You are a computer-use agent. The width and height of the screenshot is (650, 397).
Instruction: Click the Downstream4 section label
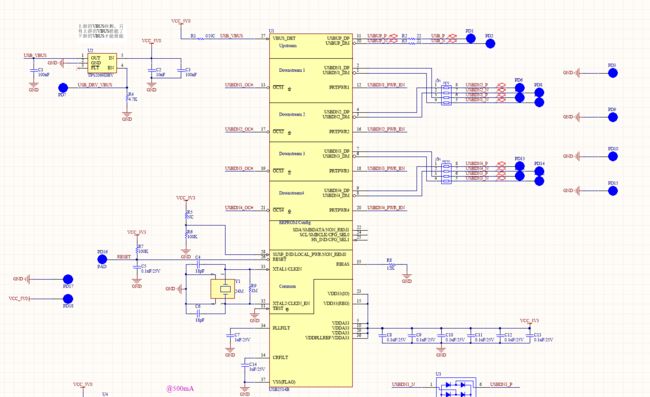pyautogui.click(x=291, y=193)
